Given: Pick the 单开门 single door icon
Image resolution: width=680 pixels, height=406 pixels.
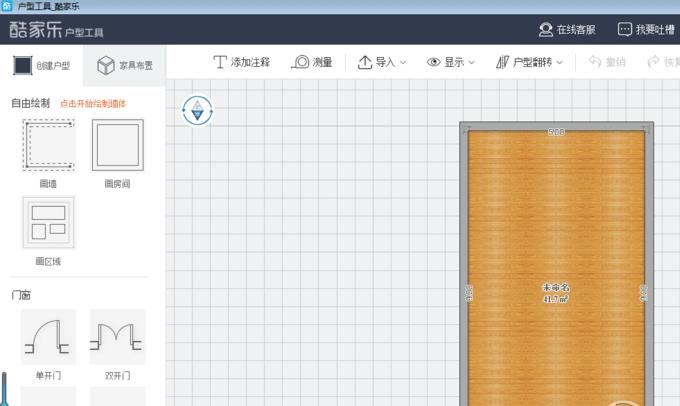Looking at the screenshot, I should coord(48,337).
